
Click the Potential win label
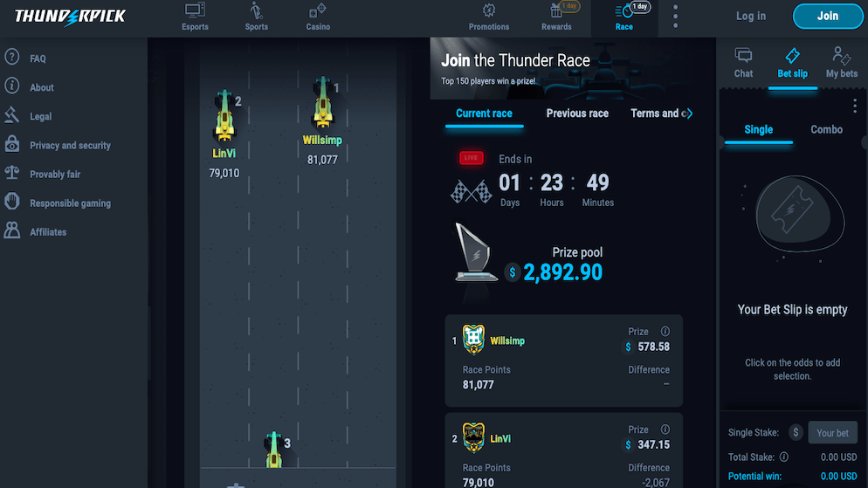tap(754, 477)
